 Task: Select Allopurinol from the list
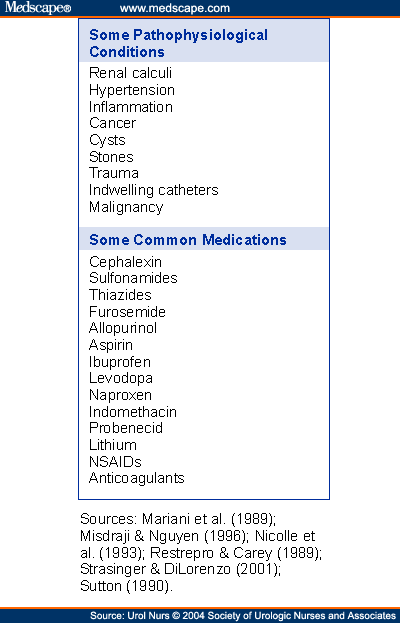123,328
